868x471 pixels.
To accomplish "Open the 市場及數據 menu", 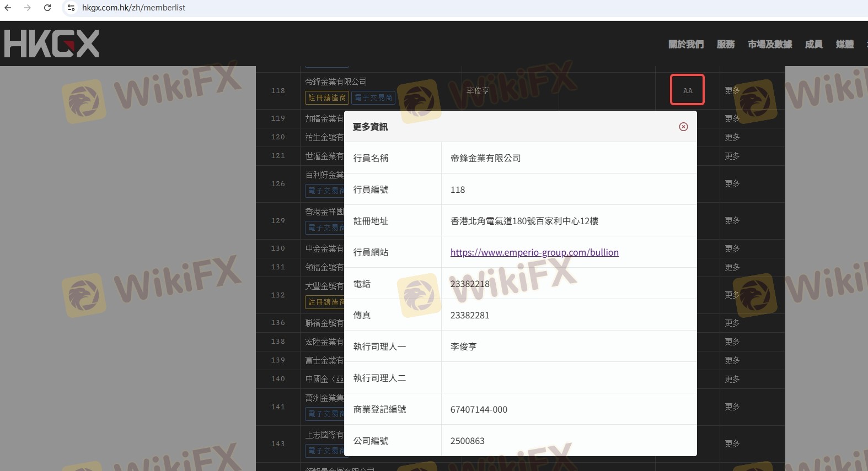I will pyautogui.click(x=769, y=44).
